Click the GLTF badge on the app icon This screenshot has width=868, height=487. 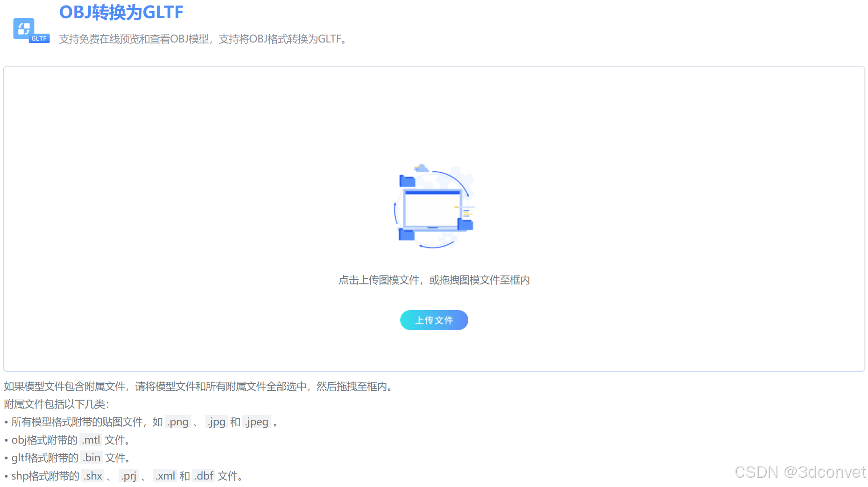tap(39, 37)
